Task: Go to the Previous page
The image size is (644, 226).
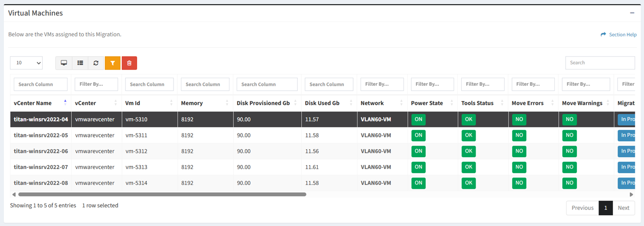Action: [x=583, y=208]
